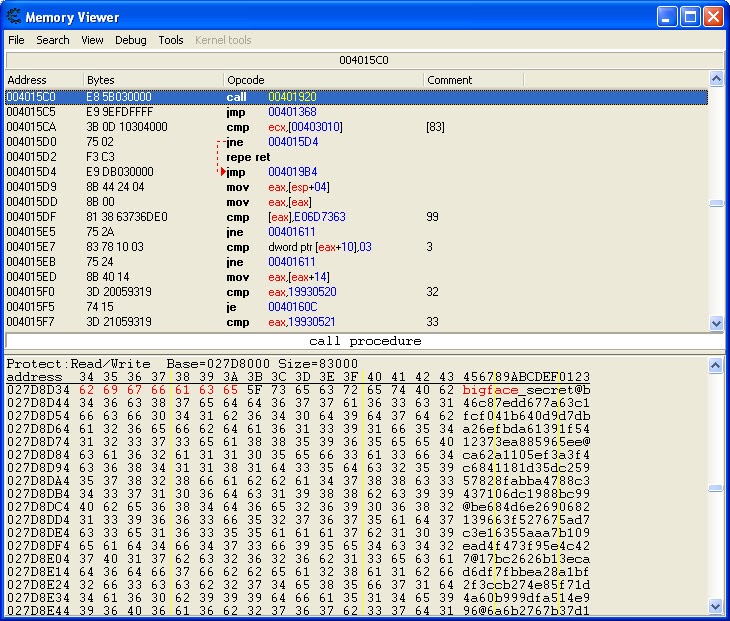Click red hex byte 62 at 027D8D34

(87, 390)
